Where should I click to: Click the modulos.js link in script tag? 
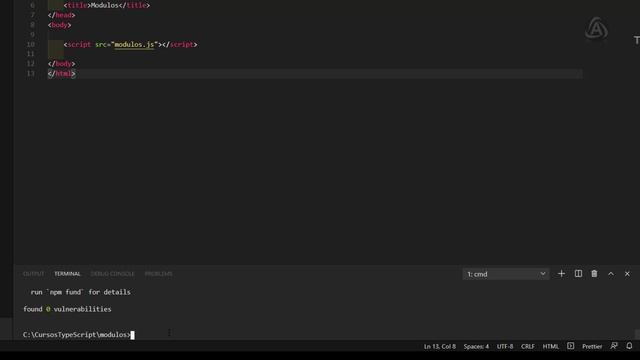(x=134, y=44)
